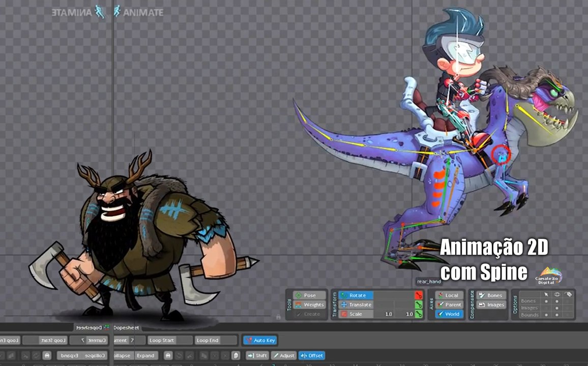Viewport: 588px width, 366px height.
Task: Click the Rotate value field
Action: [x=394, y=295]
